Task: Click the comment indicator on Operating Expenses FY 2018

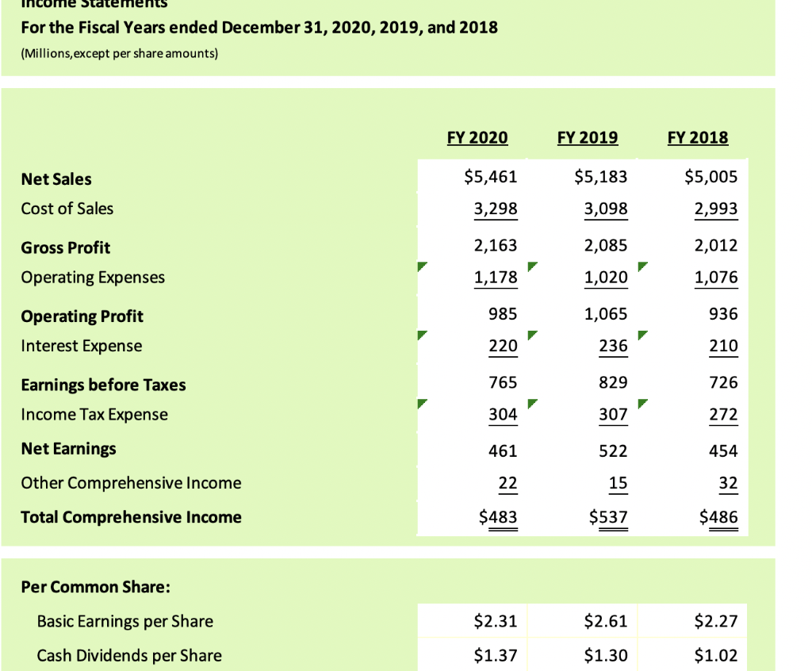Action: [642, 267]
